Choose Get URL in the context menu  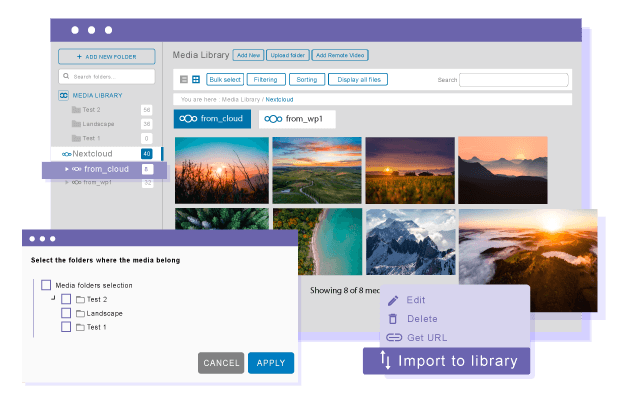pyautogui.click(x=427, y=338)
